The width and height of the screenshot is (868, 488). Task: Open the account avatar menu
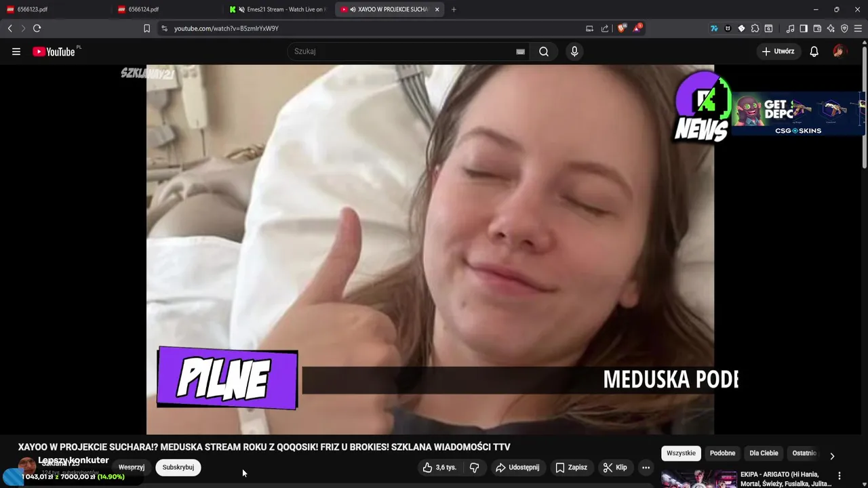pyautogui.click(x=840, y=52)
